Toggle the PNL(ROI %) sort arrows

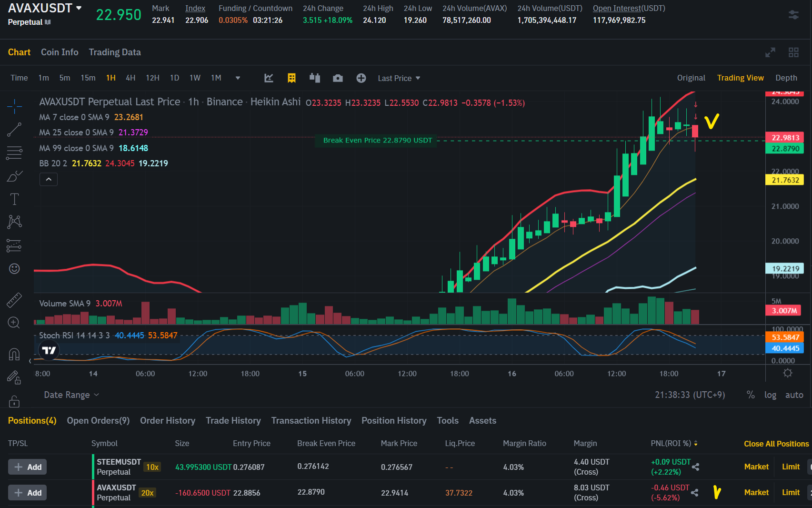point(696,444)
